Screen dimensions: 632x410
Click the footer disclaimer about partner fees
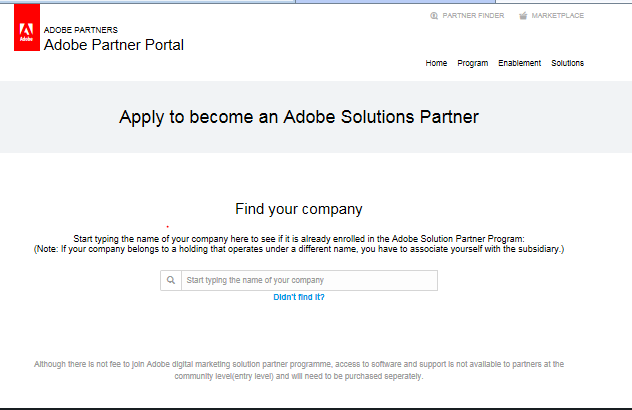coord(299,370)
